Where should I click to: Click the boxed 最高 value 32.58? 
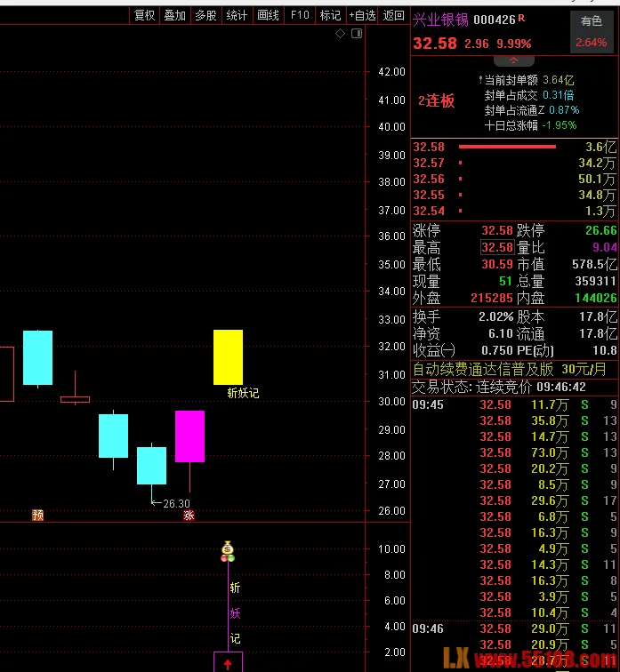click(497, 247)
